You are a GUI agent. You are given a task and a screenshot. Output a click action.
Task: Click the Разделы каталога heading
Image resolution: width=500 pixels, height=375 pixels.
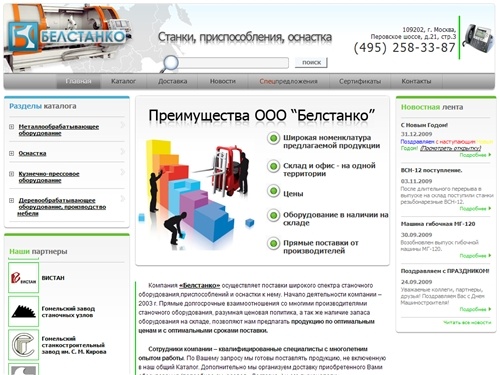click(x=43, y=106)
